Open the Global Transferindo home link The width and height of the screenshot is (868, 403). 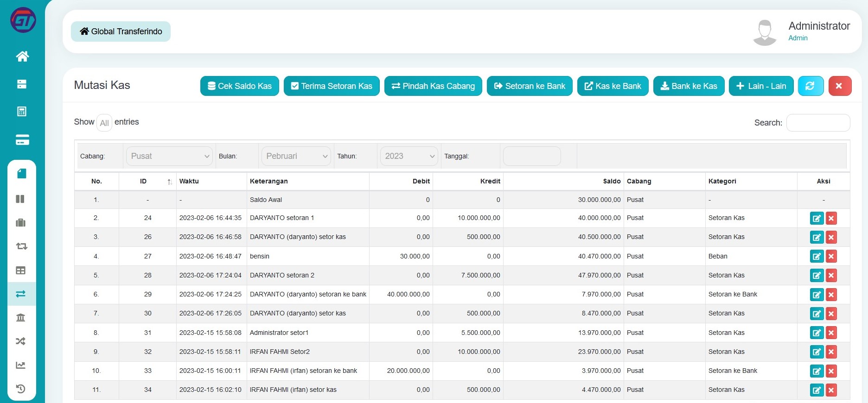click(x=121, y=31)
